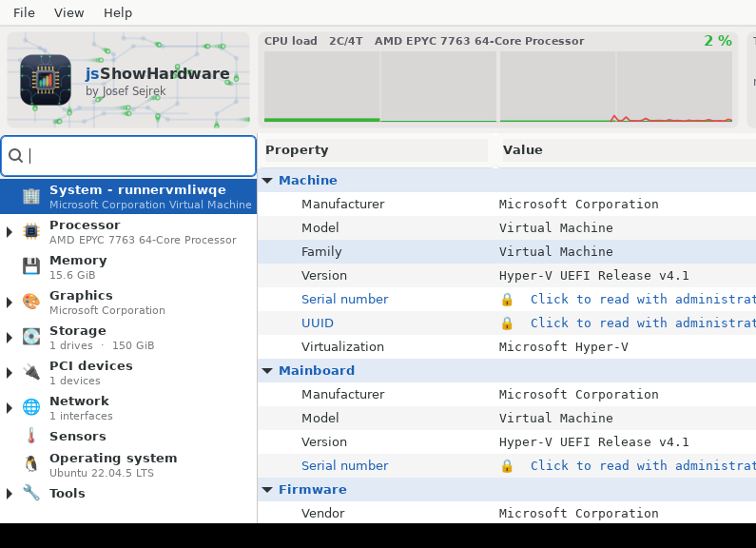Click 'AMD EPYC 7763 64-Core Processor' header text
This screenshot has width=756, height=548.
tap(479, 41)
